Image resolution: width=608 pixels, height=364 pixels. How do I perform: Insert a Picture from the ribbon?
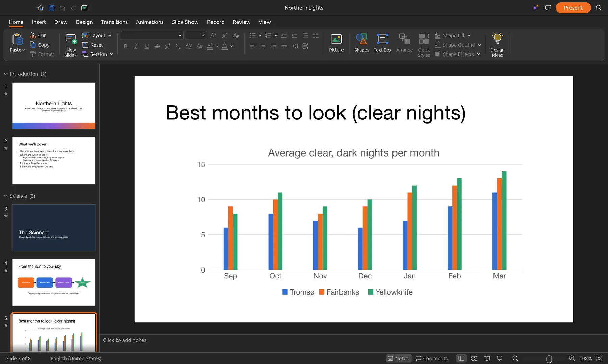point(336,43)
